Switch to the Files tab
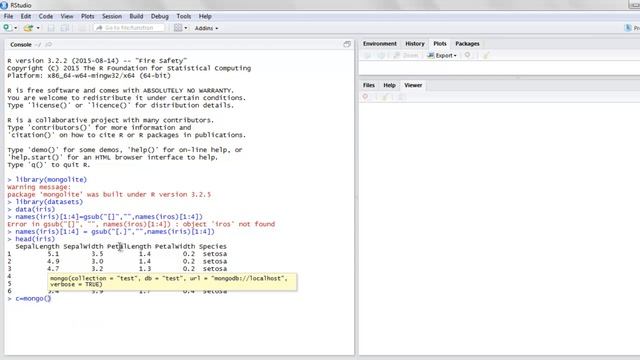This screenshot has height=360, width=640. [x=369, y=85]
